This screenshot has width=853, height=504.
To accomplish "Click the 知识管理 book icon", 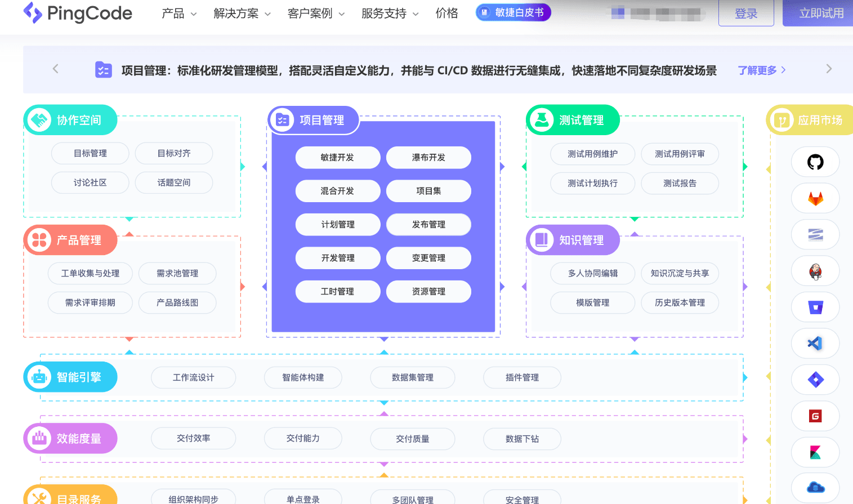I will pos(542,240).
